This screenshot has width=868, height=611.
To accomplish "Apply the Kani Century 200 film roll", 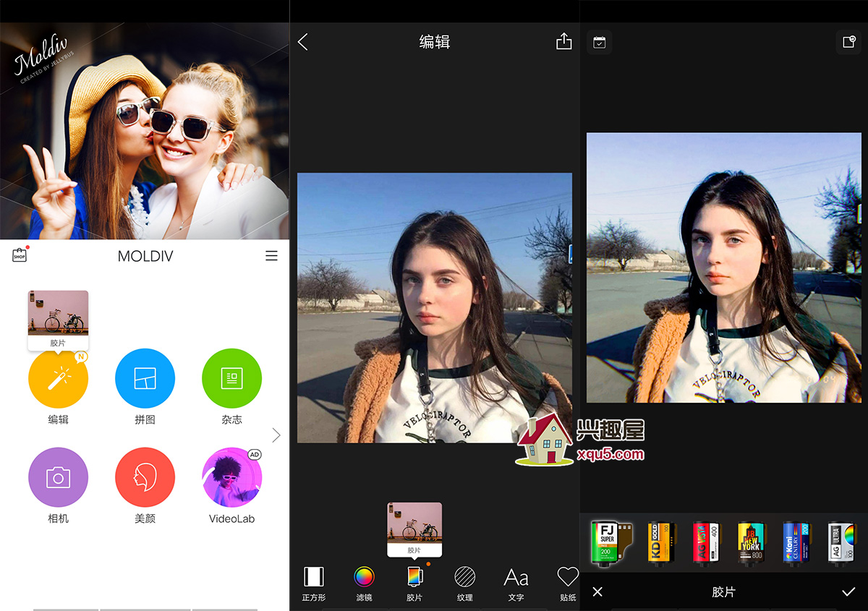I will pyautogui.click(x=796, y=542).
